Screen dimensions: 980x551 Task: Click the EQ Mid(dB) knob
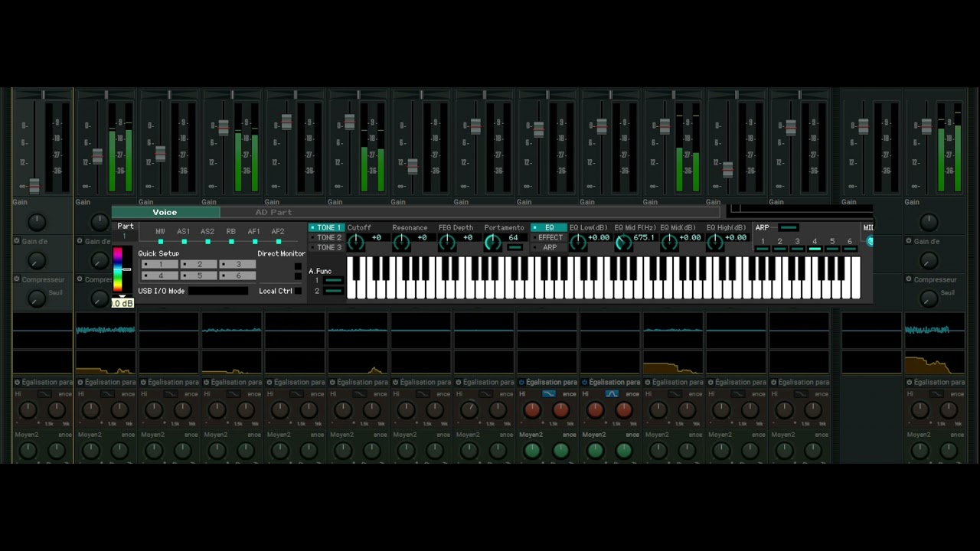pyautogui.click(x=669, y=243)
